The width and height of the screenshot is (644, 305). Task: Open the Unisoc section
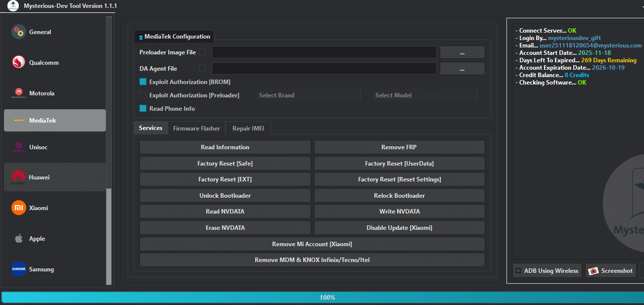(x=54, y=147)
